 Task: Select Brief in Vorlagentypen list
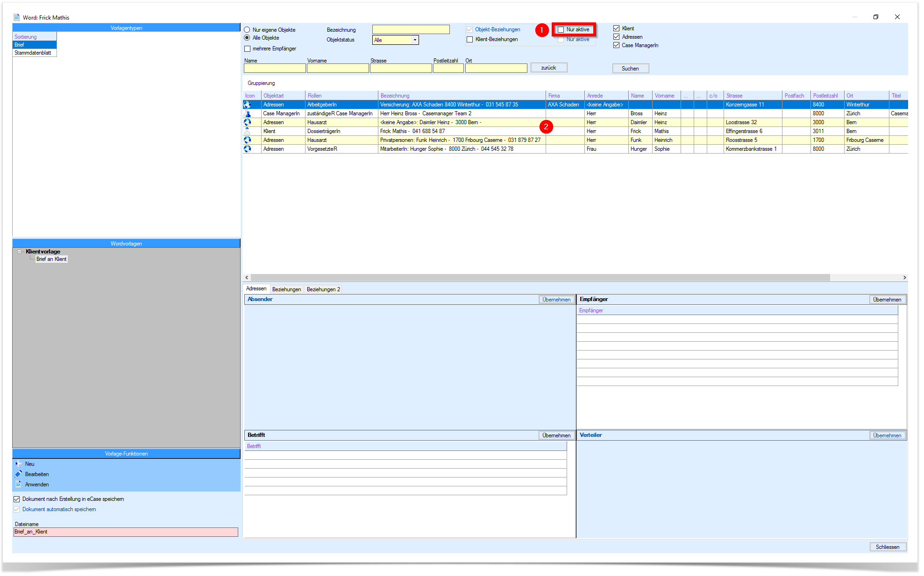click(x=35, y=45)
